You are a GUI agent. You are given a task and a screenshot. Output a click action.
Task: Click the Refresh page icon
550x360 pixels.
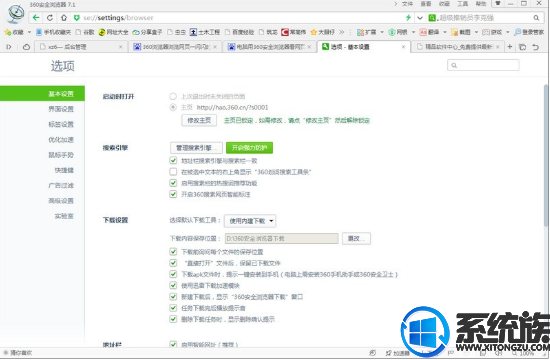(50, 18)
